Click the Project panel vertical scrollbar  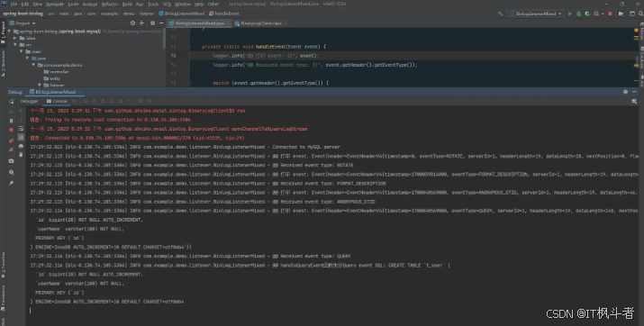(x=164, y=39)
